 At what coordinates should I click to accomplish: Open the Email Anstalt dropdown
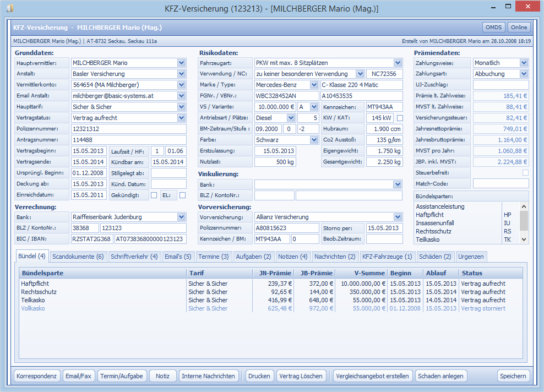(x=181, y=96)
